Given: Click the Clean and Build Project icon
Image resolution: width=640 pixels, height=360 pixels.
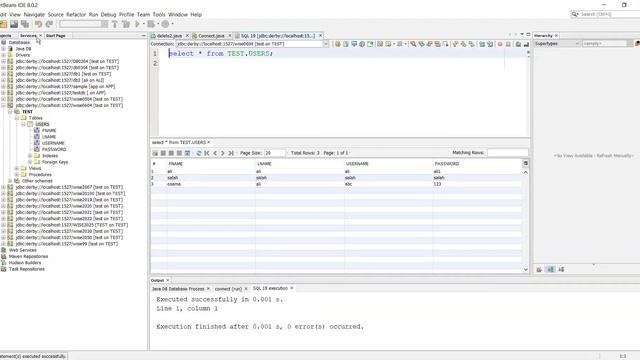Looking at the screenshot, I should pos(126,24).
